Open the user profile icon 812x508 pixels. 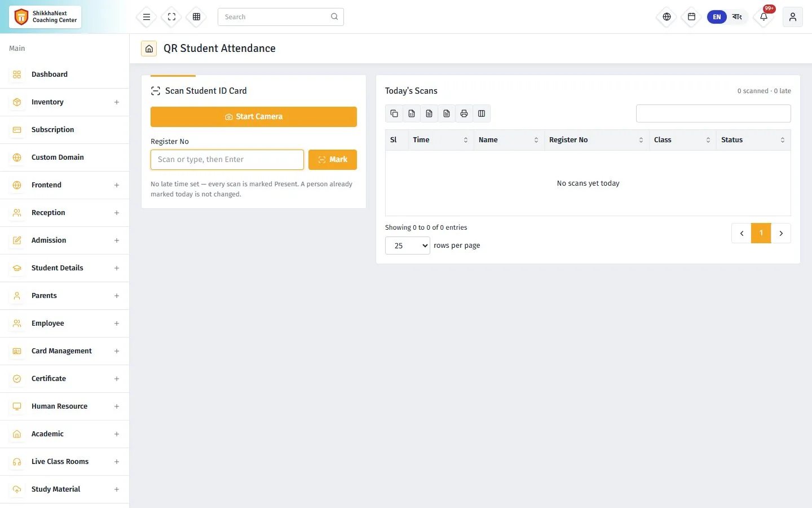point(792,17)
